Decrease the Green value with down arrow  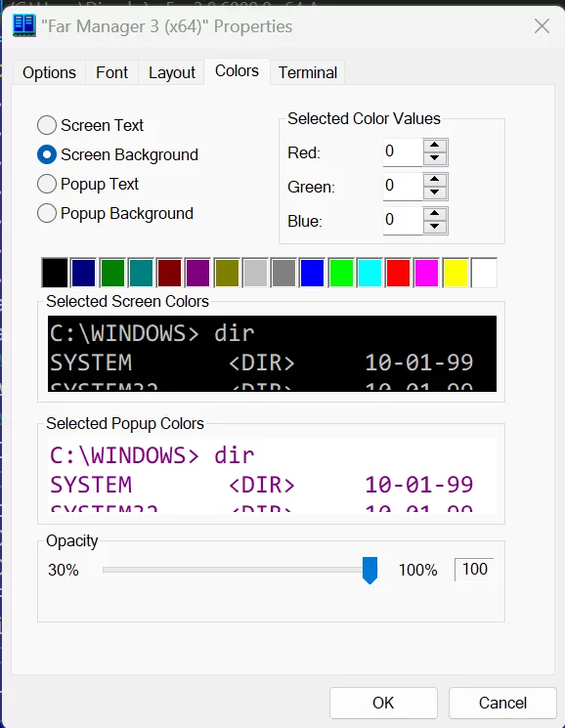pyautogui.click(x=435, y=193)
